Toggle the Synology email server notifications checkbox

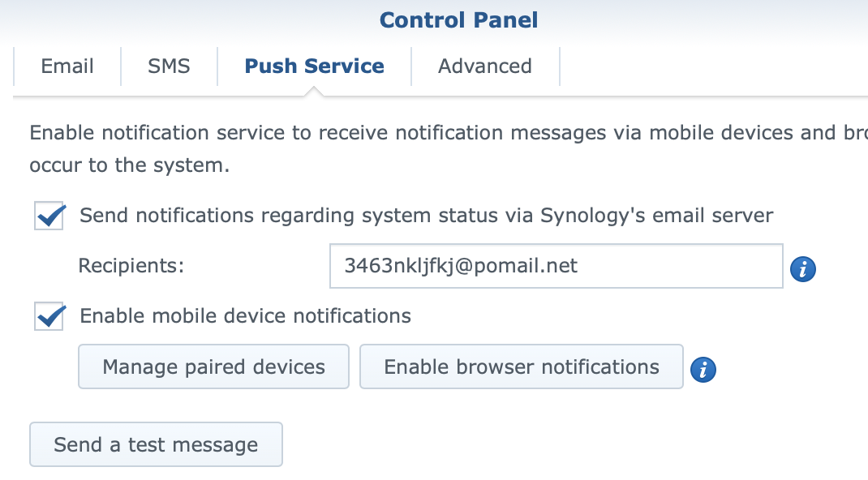[49, 216]
